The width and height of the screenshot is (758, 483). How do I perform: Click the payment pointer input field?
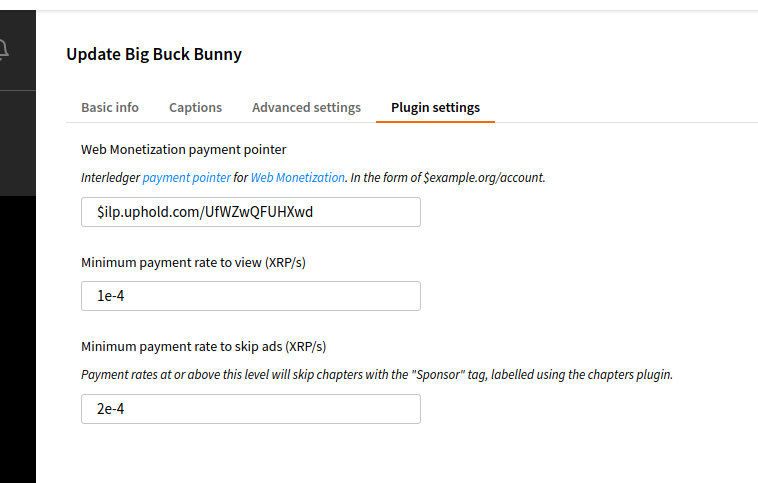click(250, 212)
